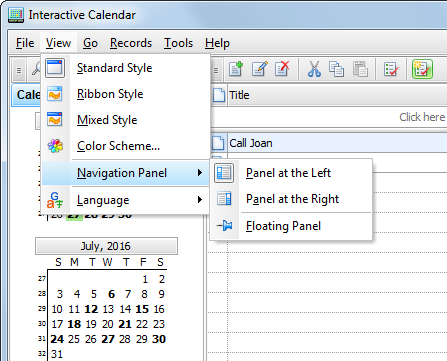The width and height of the screenshot is (447, 361).
Task: Open the Help menu
Action: (x=217, y=43)
